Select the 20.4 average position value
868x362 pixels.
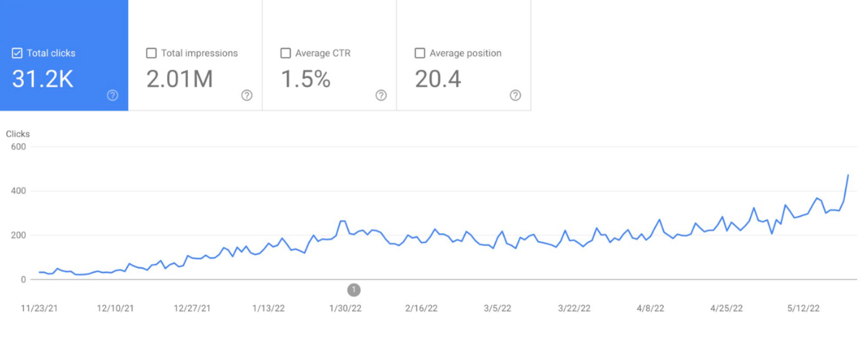pyautogui.click(x=438, y=79)
